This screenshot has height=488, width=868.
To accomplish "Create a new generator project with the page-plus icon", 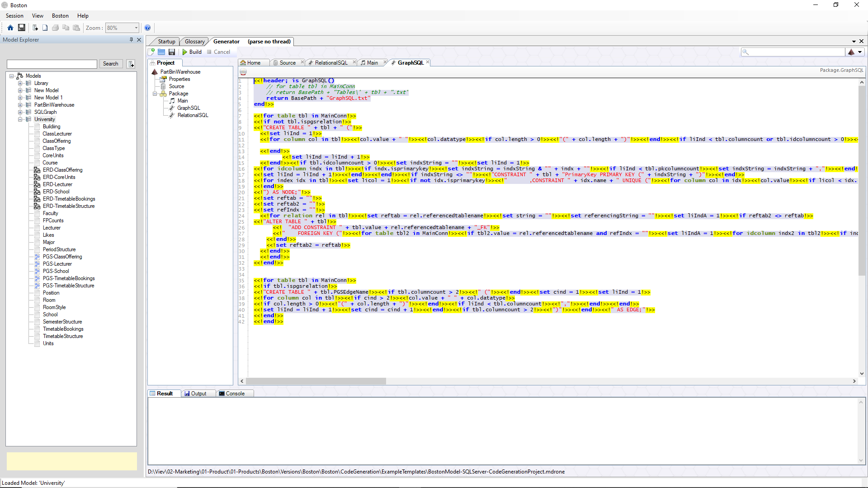I will pyautogui.click(x=152, y=52).
